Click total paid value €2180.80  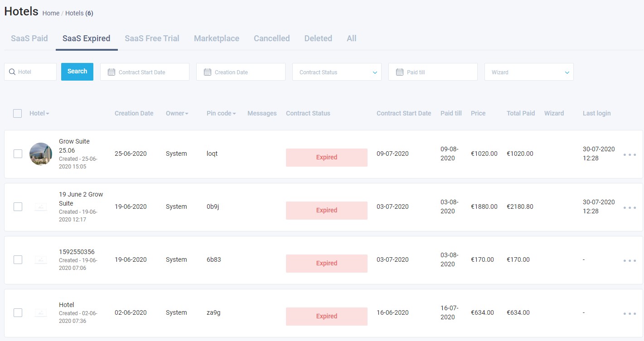tap(520, 207)
